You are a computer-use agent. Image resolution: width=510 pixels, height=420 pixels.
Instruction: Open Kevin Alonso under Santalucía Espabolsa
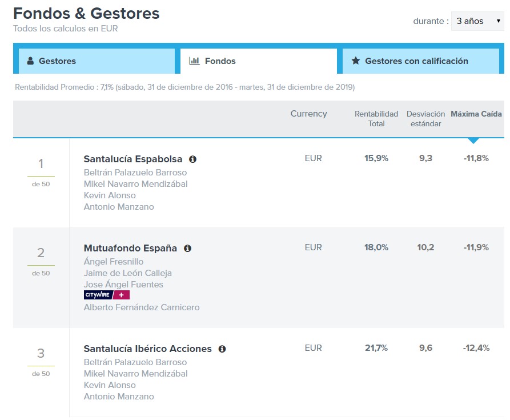click(110, 195)
